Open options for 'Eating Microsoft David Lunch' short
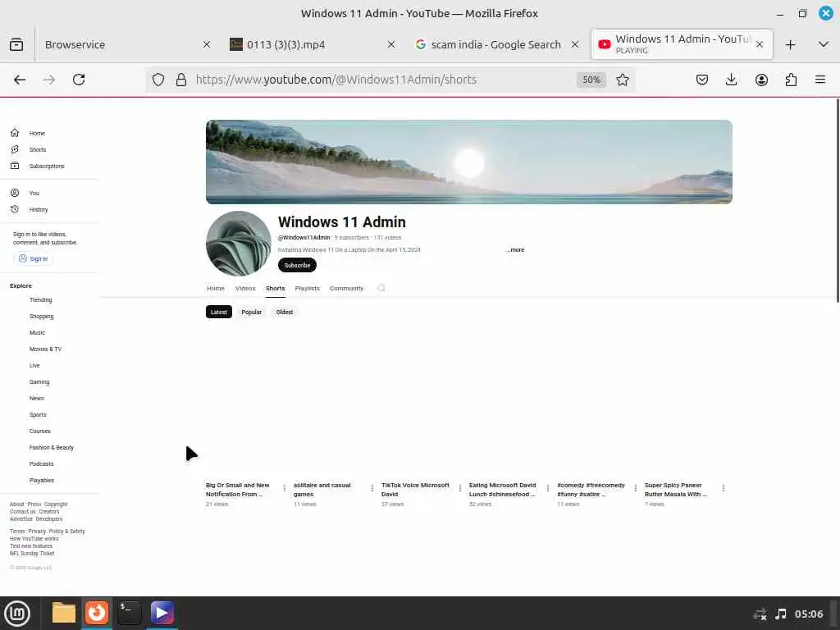Viewport: 840px width, 630px height. (x=547, y=488)
